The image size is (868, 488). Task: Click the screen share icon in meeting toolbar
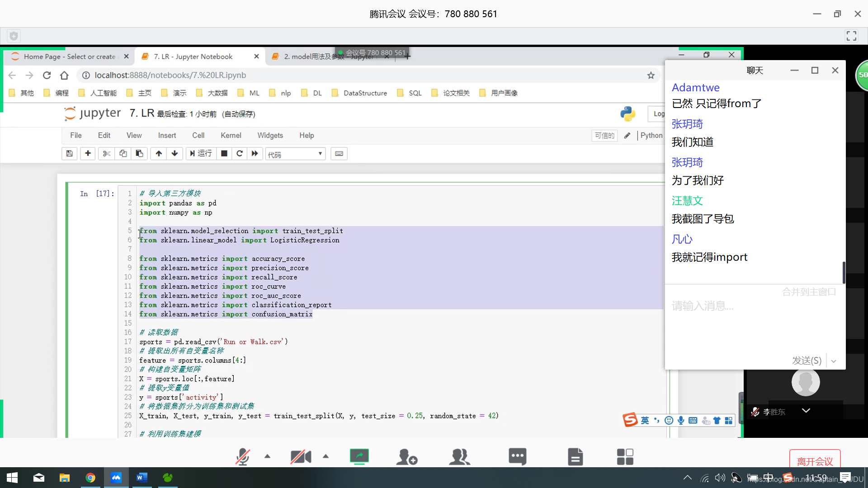pos(359,456)
